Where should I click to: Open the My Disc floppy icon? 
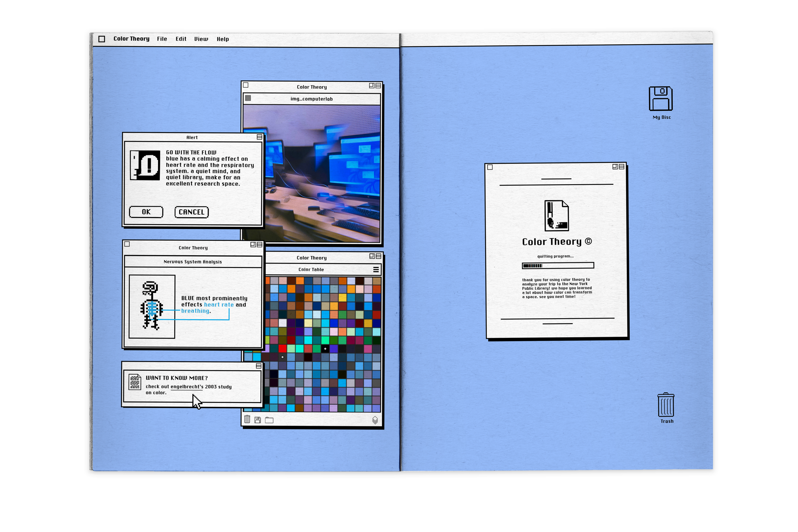tap(661, 99)
